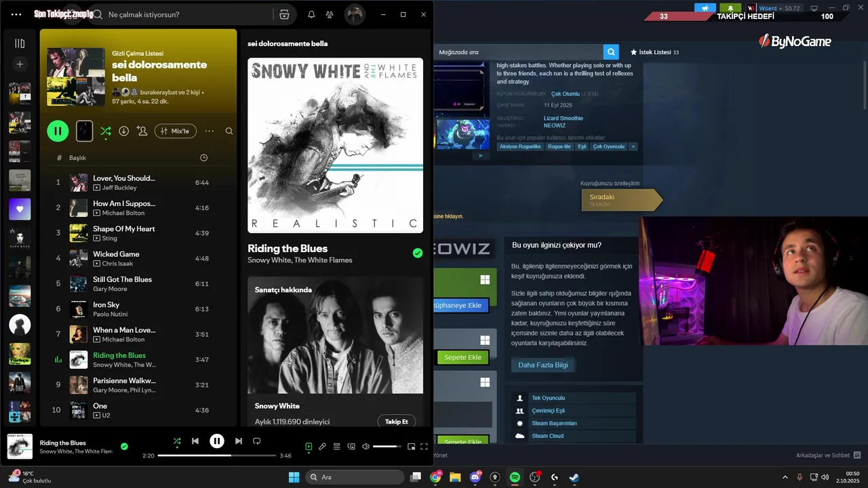Click the playlist video preview thumbnail

pyautogui.click(x=84, y=131)
